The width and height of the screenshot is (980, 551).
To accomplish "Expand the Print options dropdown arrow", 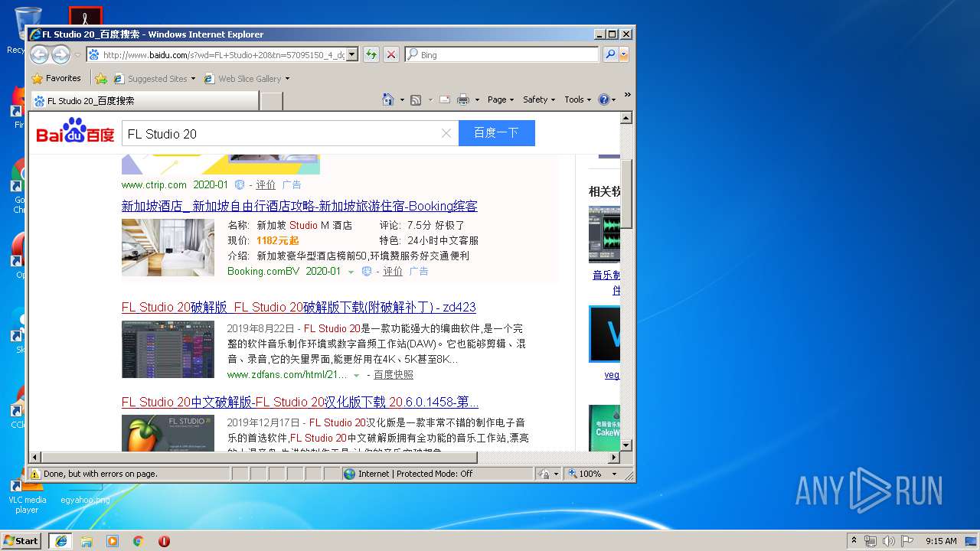I will (x=477, y=100).
